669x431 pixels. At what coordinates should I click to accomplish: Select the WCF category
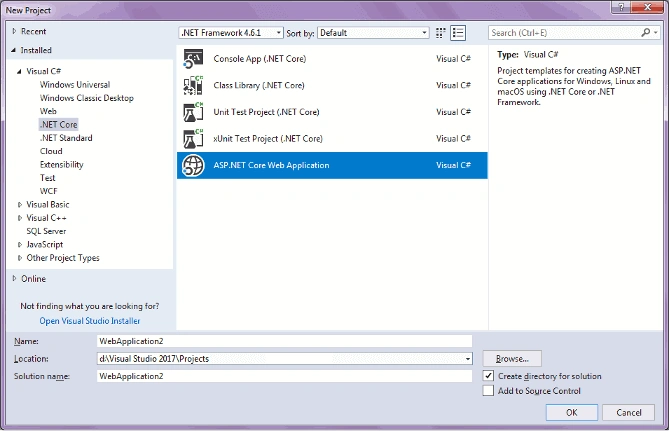[x=48, y=191]
